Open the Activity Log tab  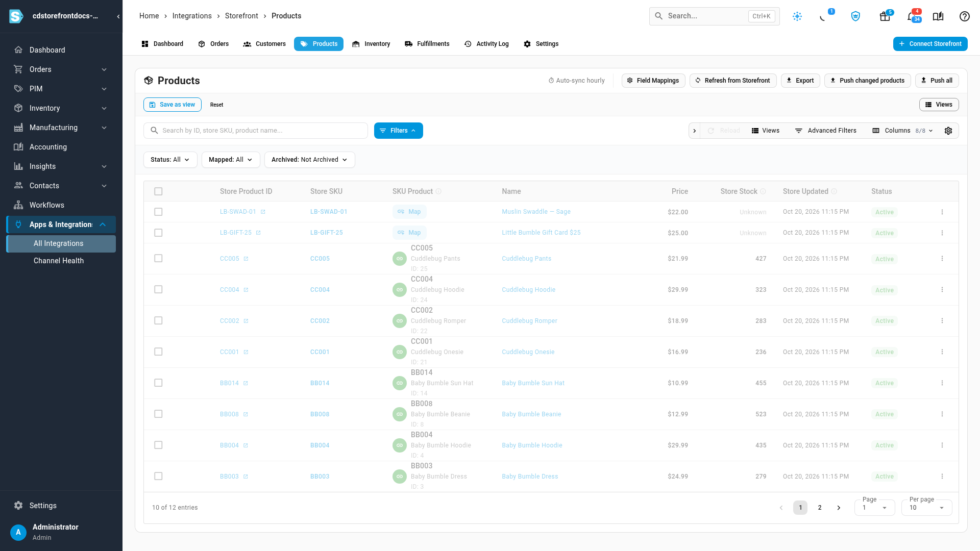click(x=486, y=44)
